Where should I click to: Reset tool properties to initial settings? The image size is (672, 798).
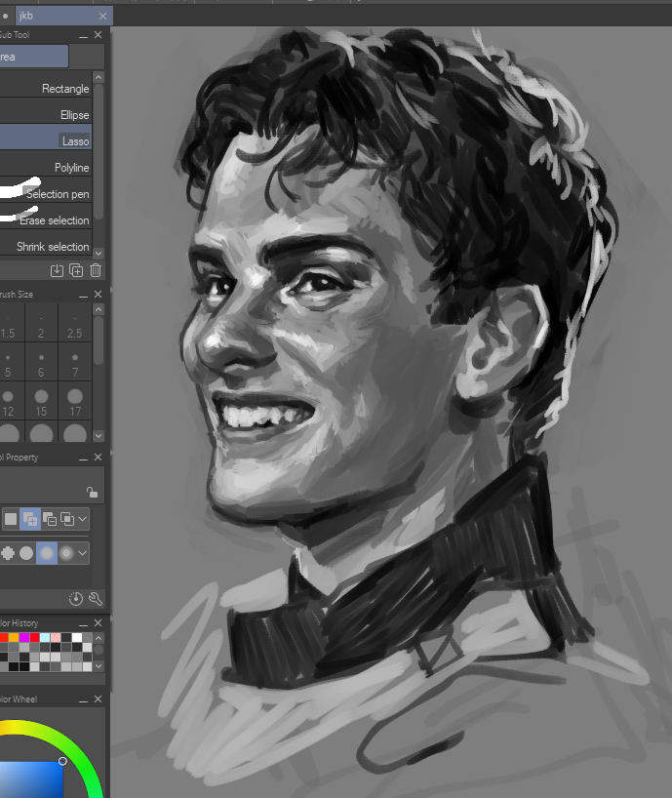point(76,599)
